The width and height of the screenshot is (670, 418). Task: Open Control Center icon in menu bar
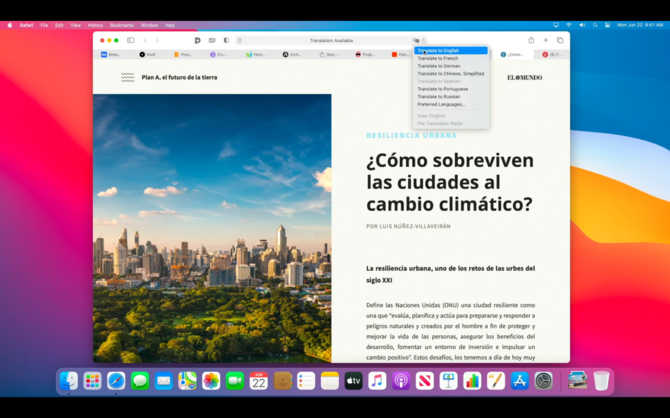[607, 25]
